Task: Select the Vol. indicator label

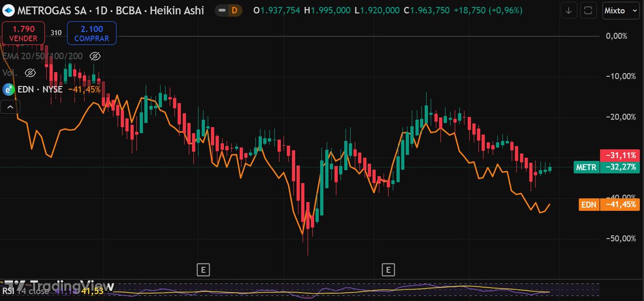Action: pos(10,72)
